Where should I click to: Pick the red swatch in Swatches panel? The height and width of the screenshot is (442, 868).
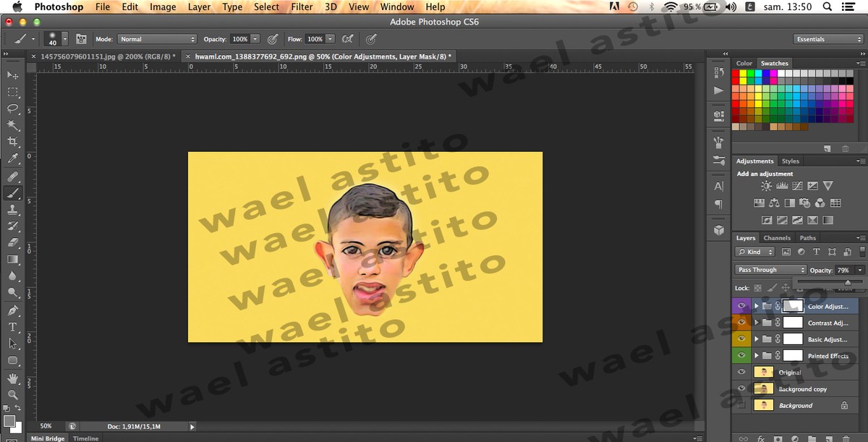click(736, 74)
